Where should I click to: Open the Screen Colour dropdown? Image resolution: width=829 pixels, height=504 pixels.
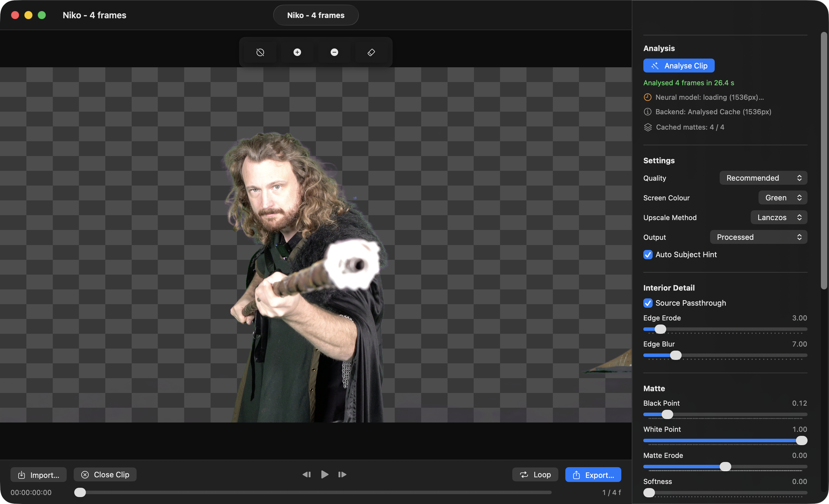782,198
